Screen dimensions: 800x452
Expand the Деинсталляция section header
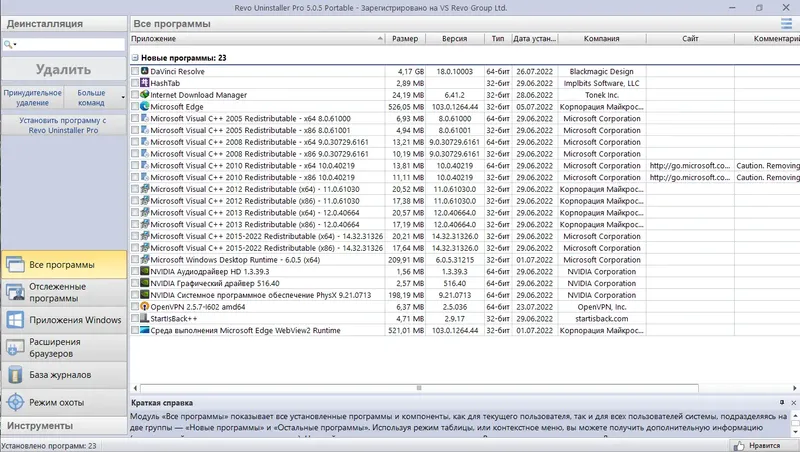click(64, 23)
